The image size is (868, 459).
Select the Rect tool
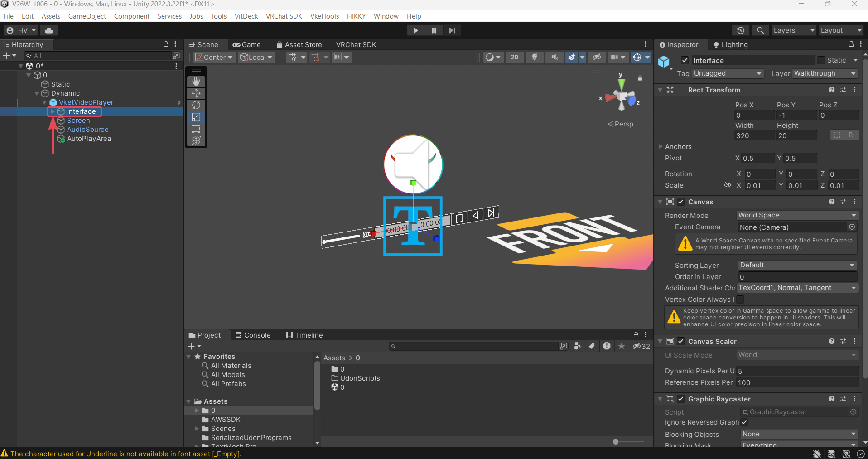[x=196, y=129]
